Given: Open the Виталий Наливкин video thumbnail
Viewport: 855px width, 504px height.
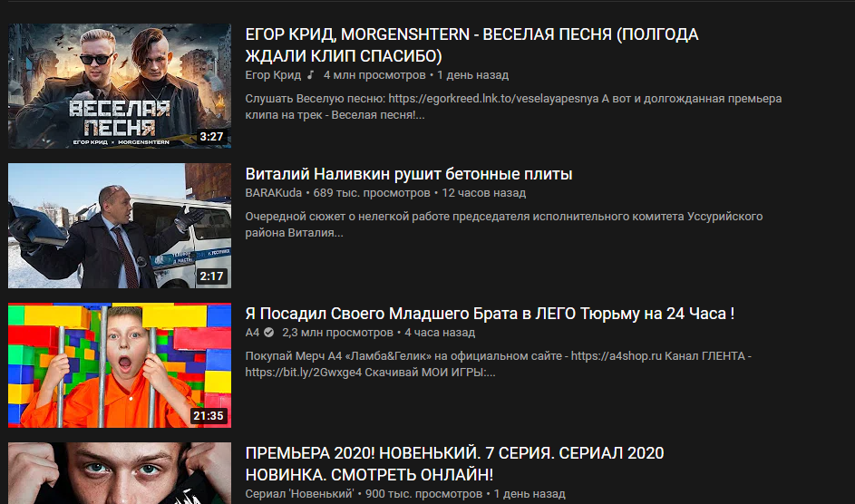Looking at the screenshot, I should (x=120, y=226).
